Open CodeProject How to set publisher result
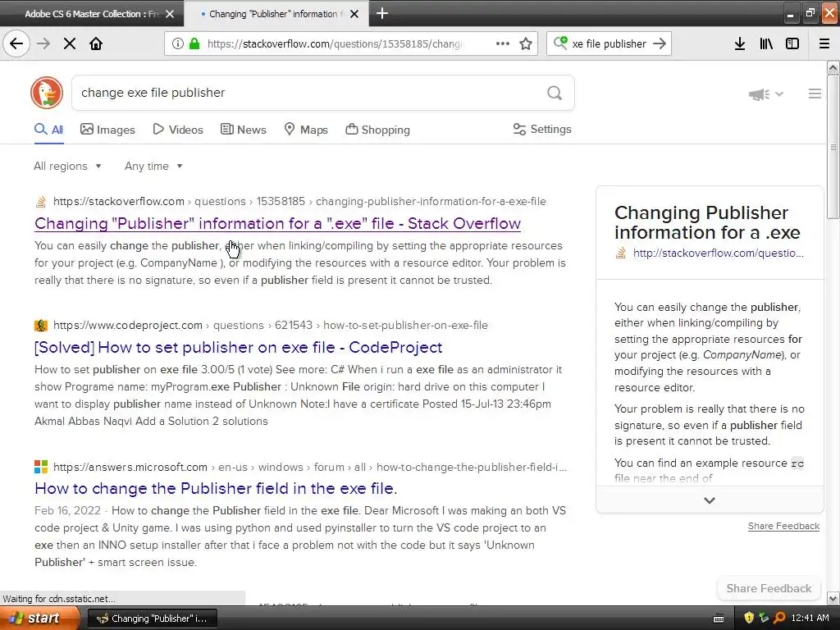 click(239, 347)
